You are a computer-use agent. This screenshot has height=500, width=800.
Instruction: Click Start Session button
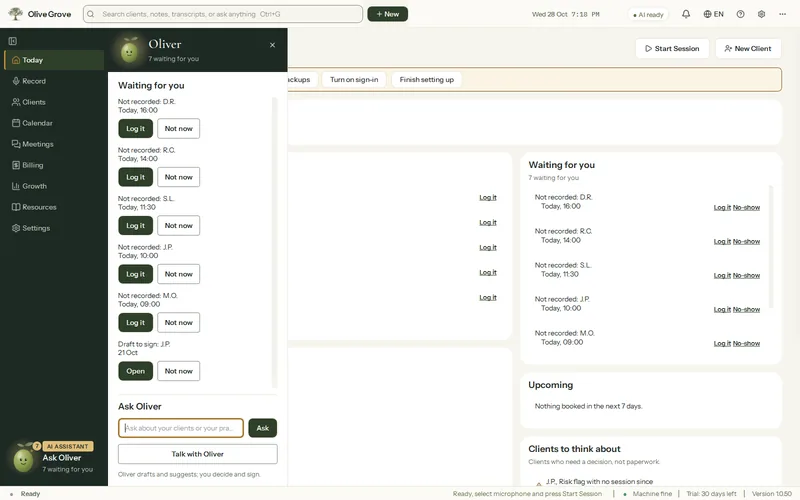click(x=672, y=48)
